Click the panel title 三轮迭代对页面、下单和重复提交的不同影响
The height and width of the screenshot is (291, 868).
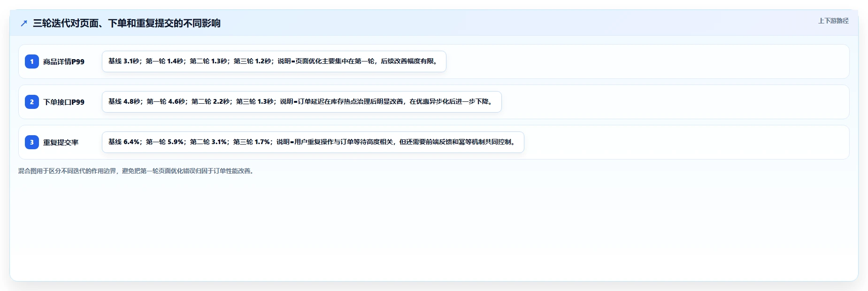tap(127, 23)
